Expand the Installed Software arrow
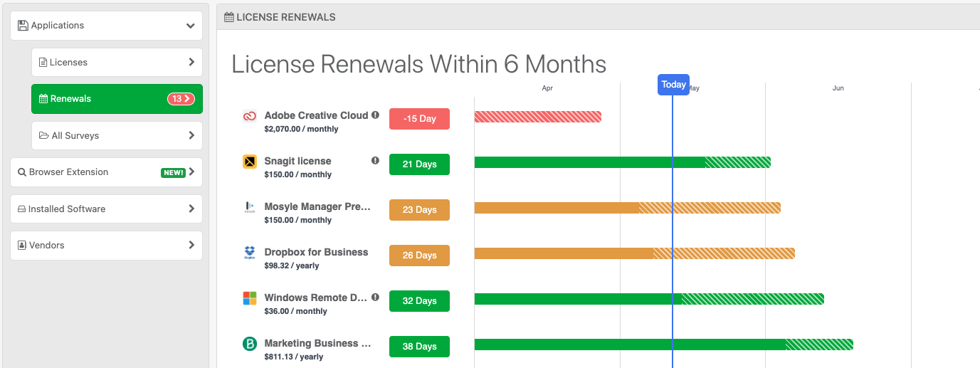This screenshot has height=368, width=980. [191, 209]
